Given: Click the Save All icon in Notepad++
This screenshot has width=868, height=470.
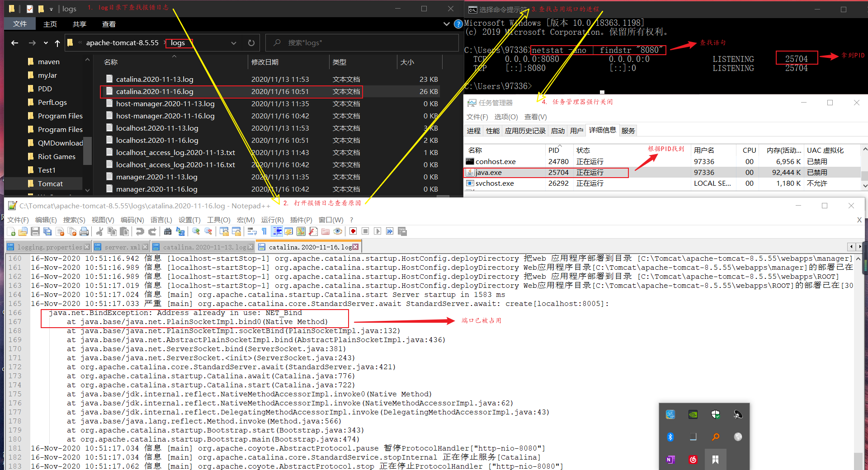Looking at the screenshot, I should pyautogui.click(x=47, y=231).
